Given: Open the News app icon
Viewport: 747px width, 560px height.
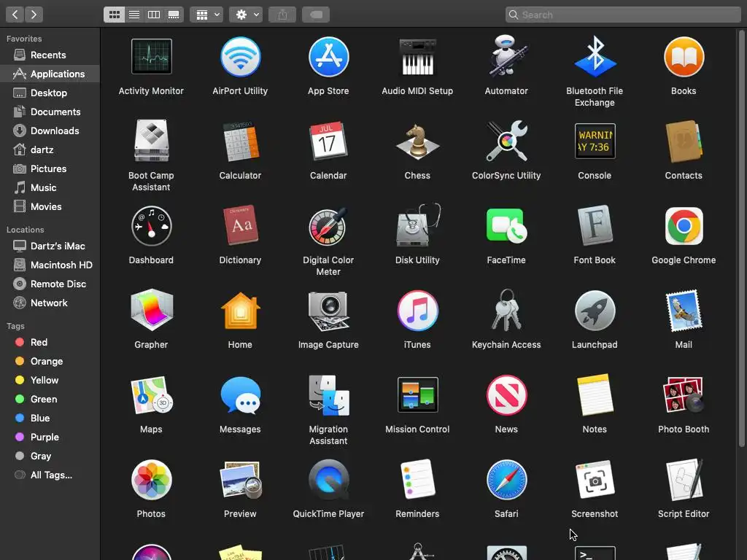Looking at the screenshot, I should tap(506, 394).
